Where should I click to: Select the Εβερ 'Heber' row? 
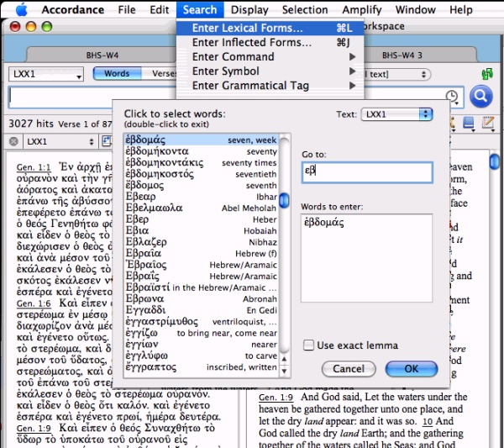(202, 219)
